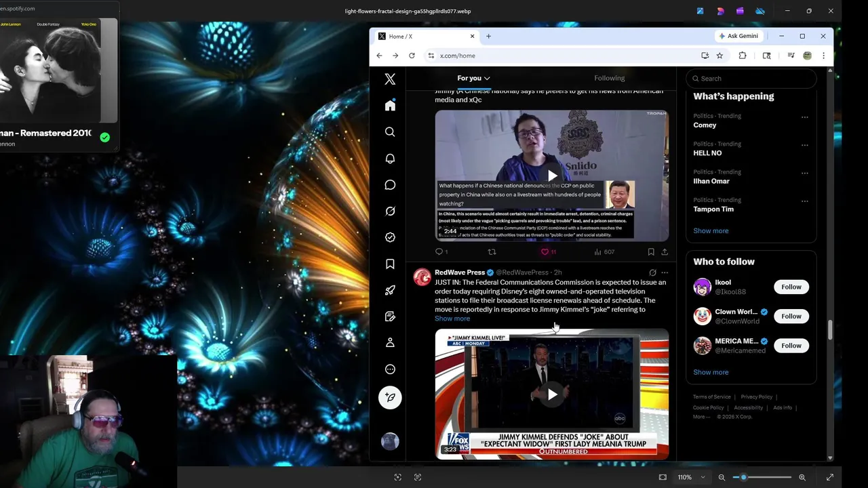Open Profile via the person icon
This screenshot has width=868, height=488.
pyautogui.click(x=390, y=343)
